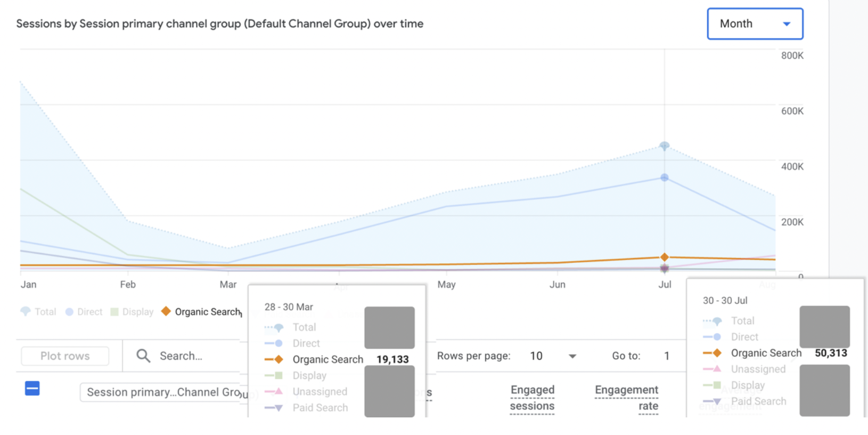The height and width of the screenshot is (435, 868).
Task: Click the Jun label on the x-axis
Action: (x=558, y=285)
